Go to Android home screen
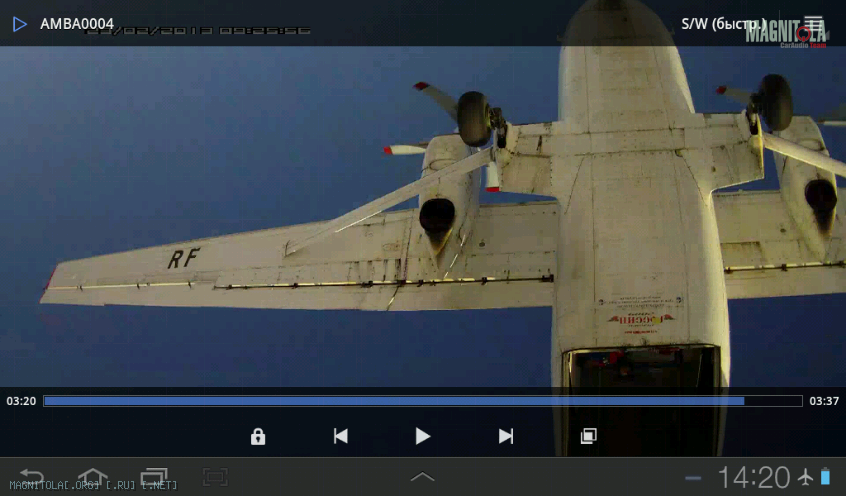 (92, 477)
